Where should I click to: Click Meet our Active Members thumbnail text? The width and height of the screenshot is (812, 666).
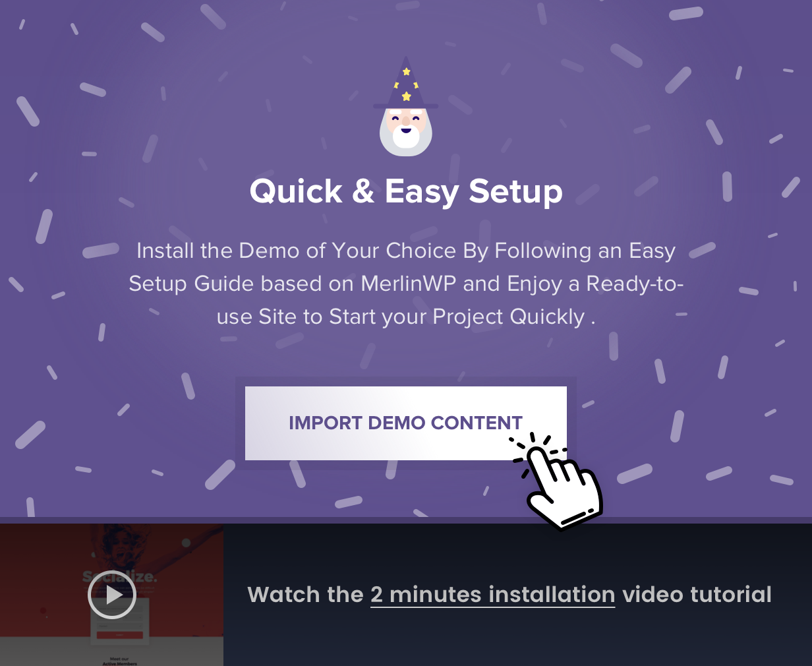120,661
